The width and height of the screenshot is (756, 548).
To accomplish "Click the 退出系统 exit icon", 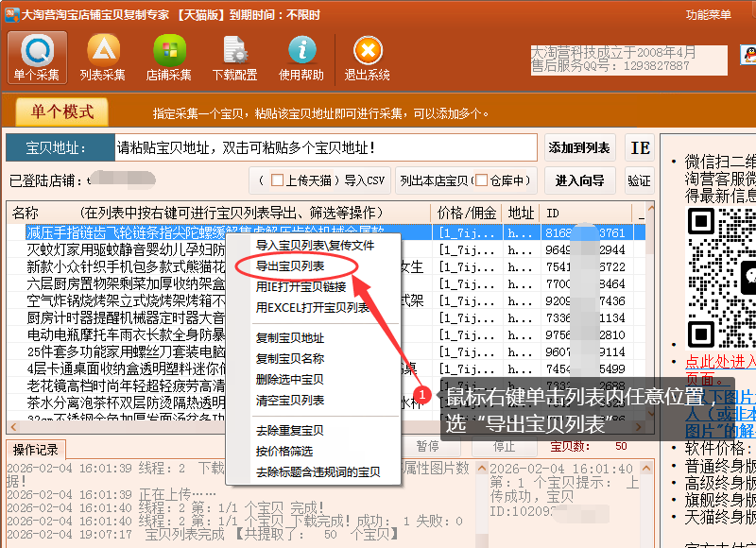I will coord(368,58).
